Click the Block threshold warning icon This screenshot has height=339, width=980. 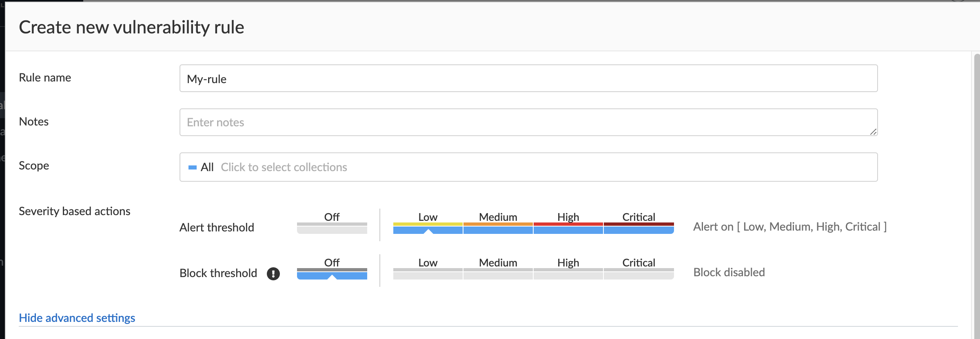(273, 273)
